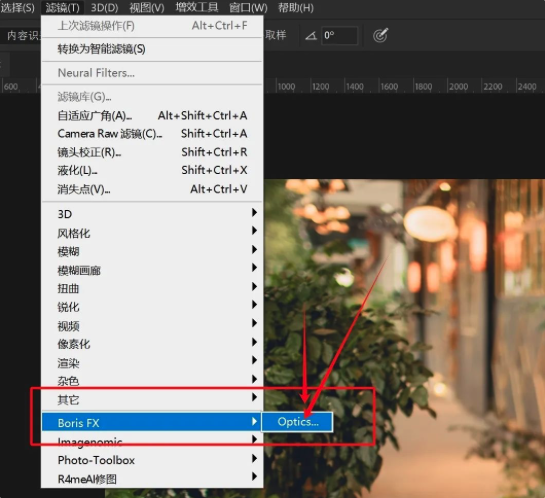Select 自适应广角 adaptive wide angle item
This screenshot has height=498, width=545.
[x=152, y=115]
